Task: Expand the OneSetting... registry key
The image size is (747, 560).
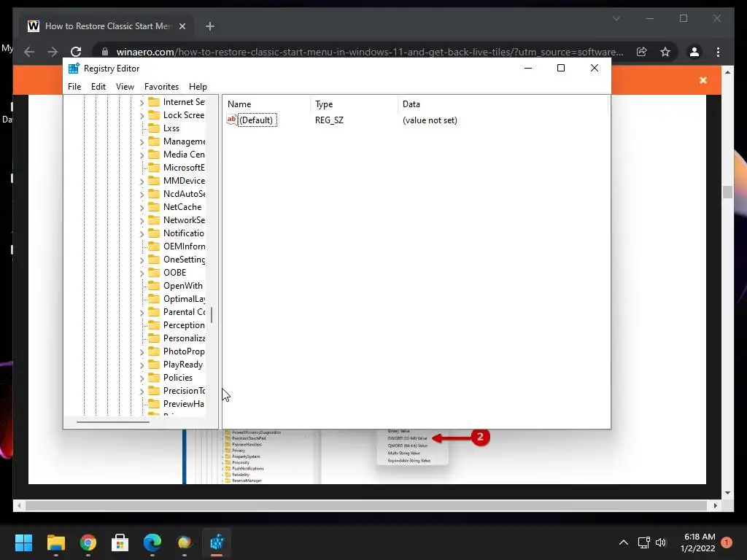Action: pos(142,260)
